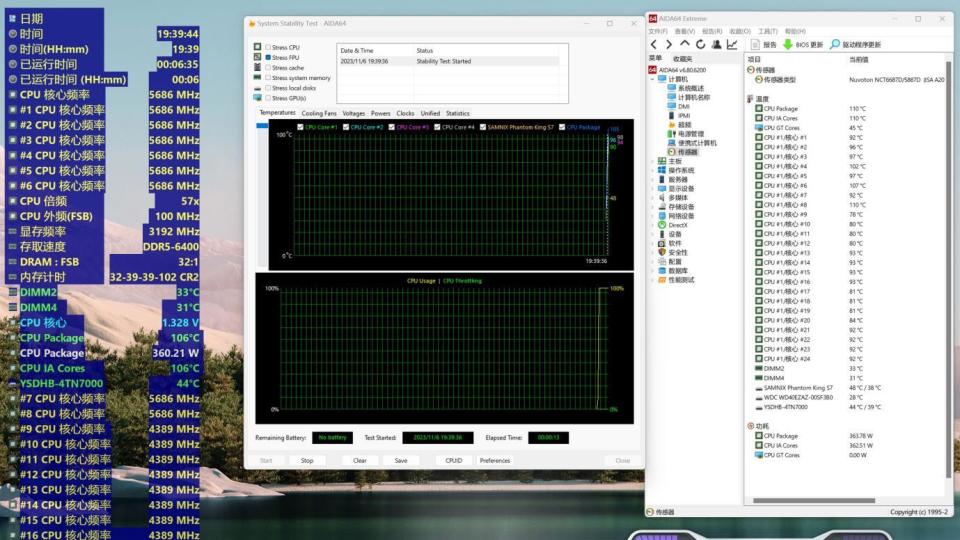The height and width of the screenshot is (540, 960).
Task: Open 文件(F) menu in AIDA64 Extreme
Action: point(658,31)
